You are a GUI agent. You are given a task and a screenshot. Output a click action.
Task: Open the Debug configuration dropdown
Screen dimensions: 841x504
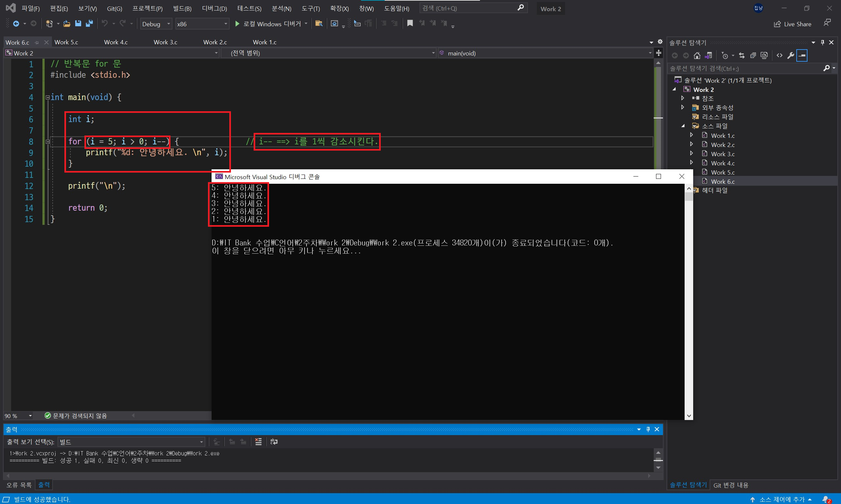156,24
